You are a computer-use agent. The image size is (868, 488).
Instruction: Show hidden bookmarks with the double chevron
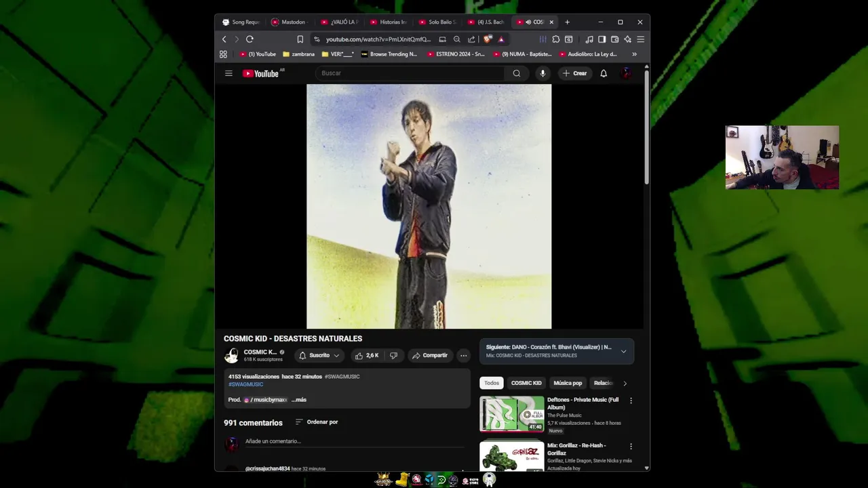click(634, 54)
